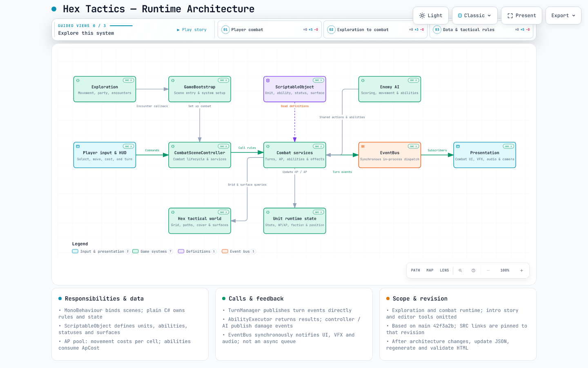Click the 'Grid & surface queries' edge label
This screenshot has height=368, width=588.
coord(247,185)
